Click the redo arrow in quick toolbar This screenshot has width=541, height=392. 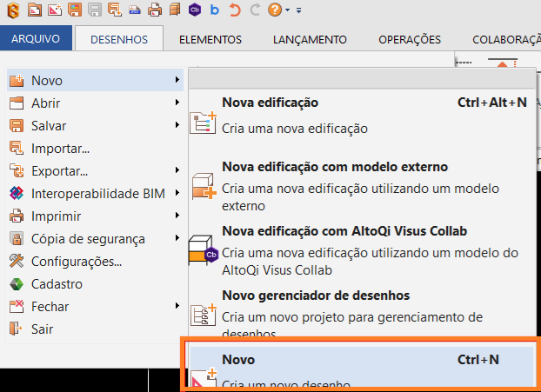coord(254,10)
